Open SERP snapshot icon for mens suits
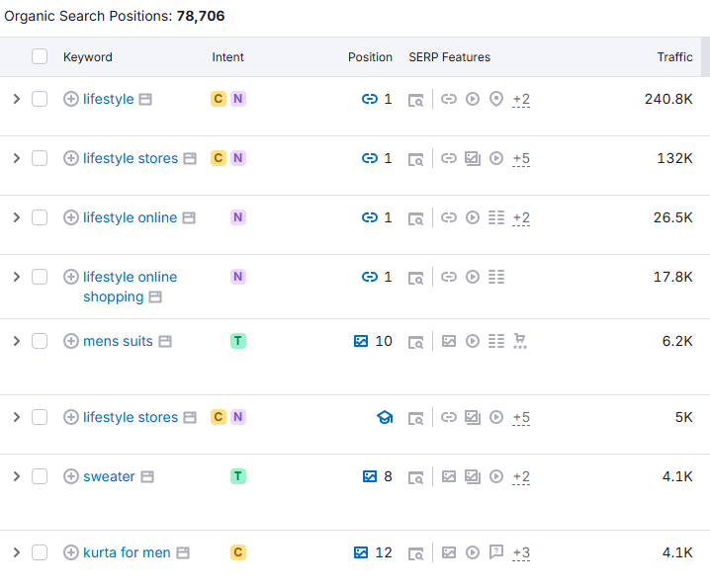The width and height of the screenshot is (710, 588). [x=416, y=342]
